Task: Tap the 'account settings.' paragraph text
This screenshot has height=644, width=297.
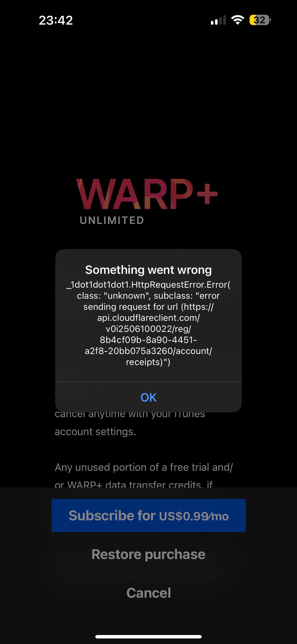Action: click(95, 431)
